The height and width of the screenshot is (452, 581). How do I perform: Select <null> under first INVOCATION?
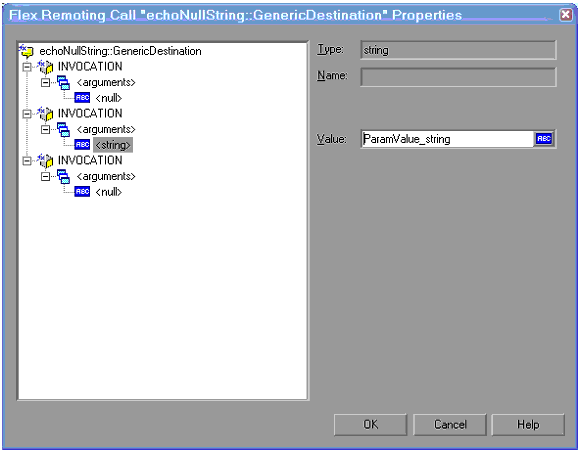[x=109, y=98]
